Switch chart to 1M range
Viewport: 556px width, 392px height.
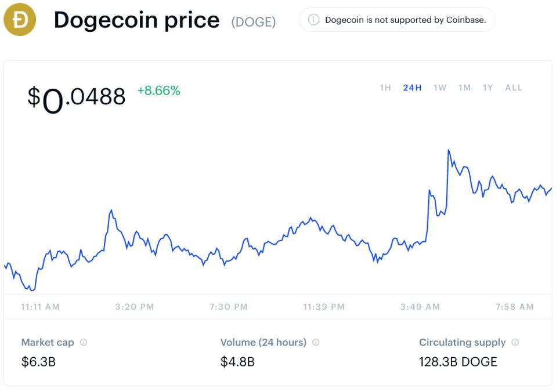coord(464,88)
